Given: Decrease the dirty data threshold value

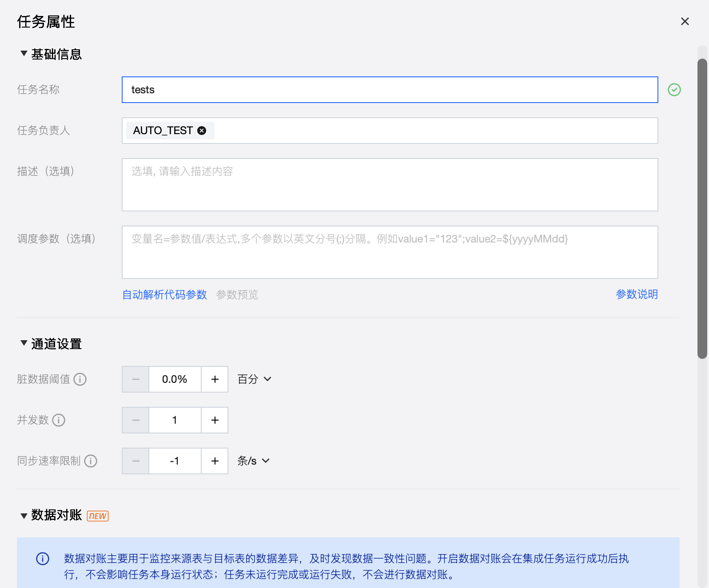Looking at the screenshot, I should pos(135,379).
